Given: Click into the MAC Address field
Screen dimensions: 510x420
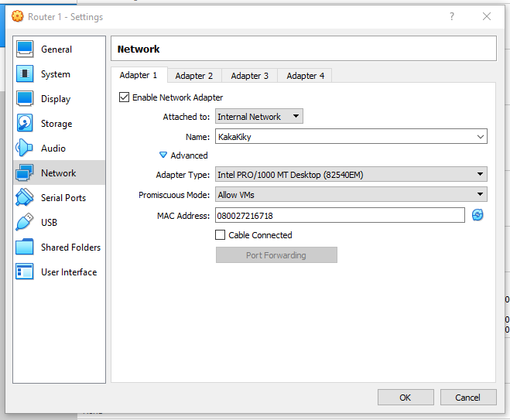Looking at the screenshot, I should [340, 215].
